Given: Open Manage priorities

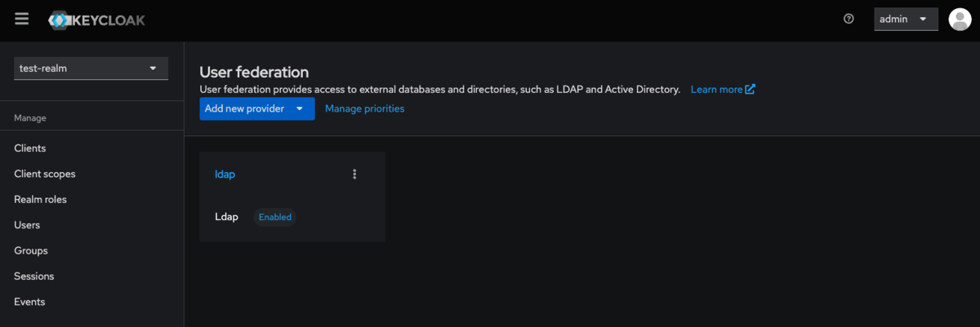Looking at the screenshot, I should (x=364, y=108).
